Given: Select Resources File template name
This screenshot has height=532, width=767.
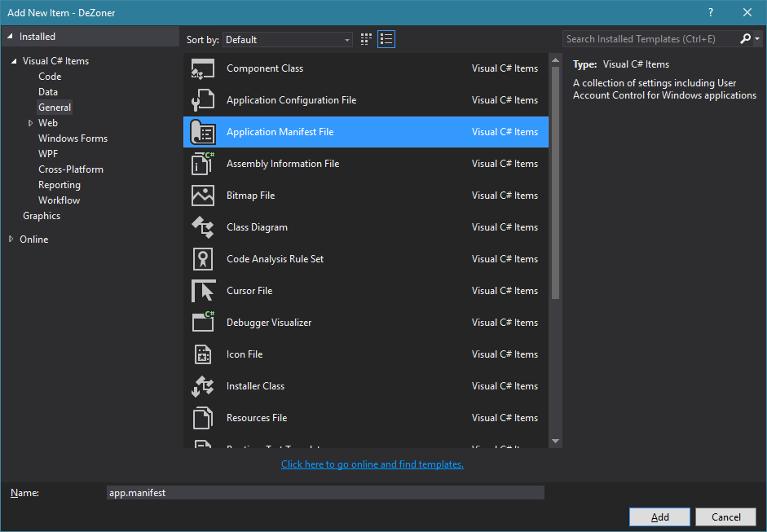Looking at the screenshot, I should 256,418.
